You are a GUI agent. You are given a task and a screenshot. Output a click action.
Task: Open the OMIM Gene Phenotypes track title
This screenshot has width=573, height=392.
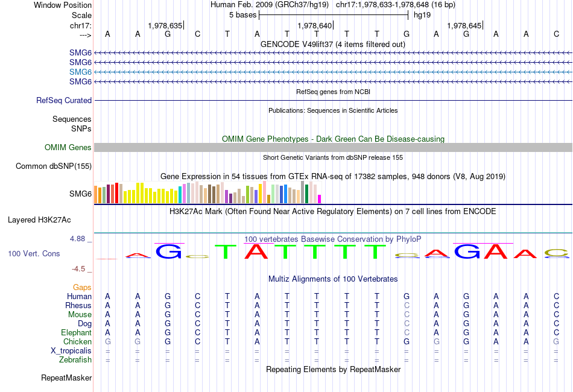333,139
